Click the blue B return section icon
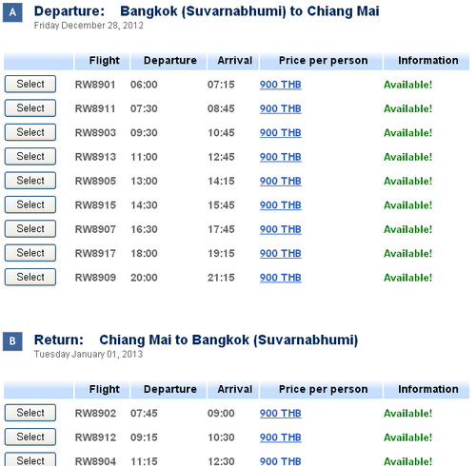Viewport: 476px width, 466px height. 12,341
